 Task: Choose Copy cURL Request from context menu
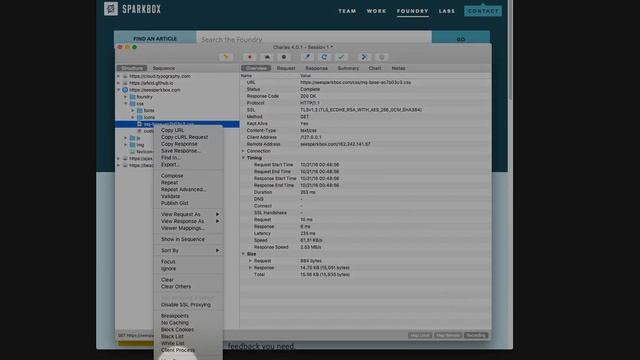tap(184, 137)
